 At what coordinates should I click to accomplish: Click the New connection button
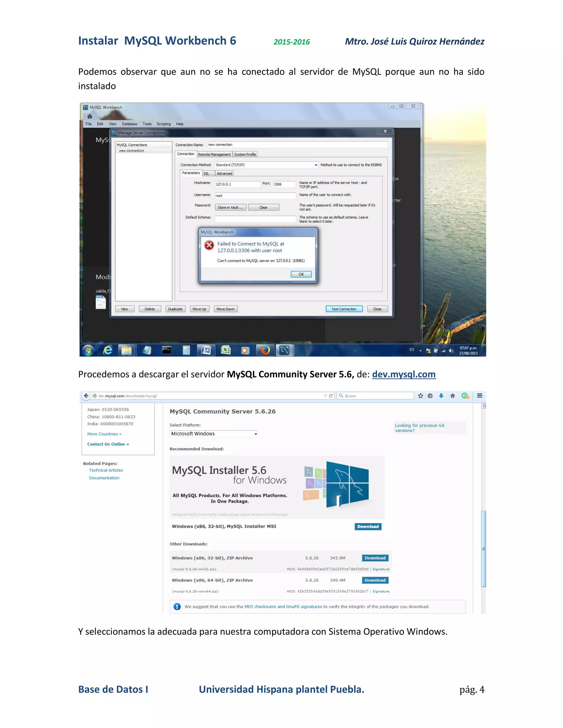tap(125, 309)
